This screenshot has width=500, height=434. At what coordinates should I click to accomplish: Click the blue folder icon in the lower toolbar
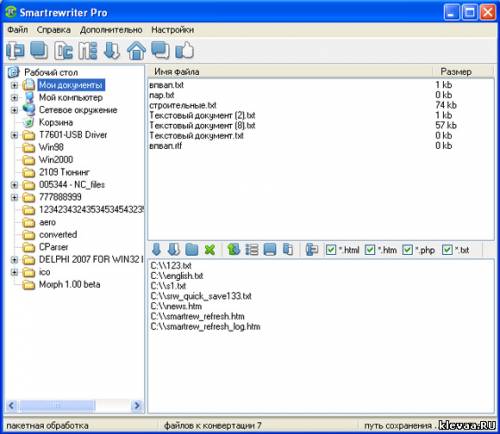(x=192, y=249)
